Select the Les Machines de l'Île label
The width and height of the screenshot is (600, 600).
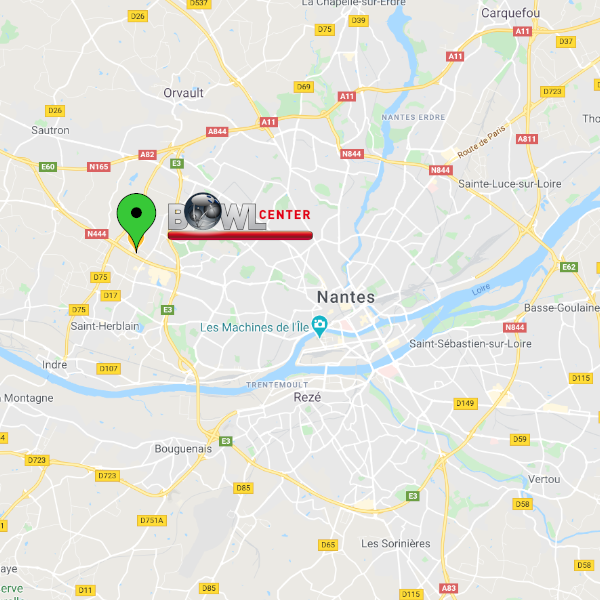(x=254, y=328)
